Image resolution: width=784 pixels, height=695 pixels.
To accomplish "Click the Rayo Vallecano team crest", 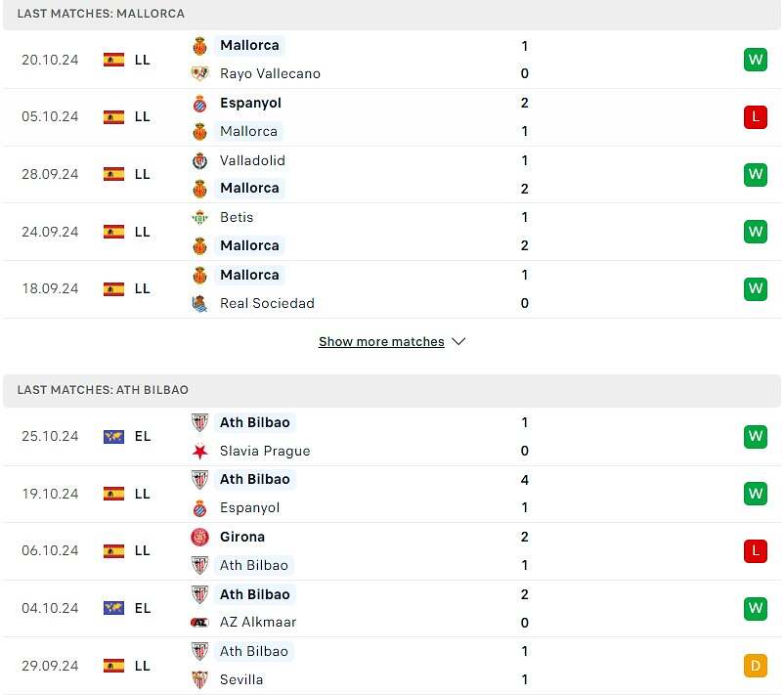I will pyautogui.click(x=199, y=73).
